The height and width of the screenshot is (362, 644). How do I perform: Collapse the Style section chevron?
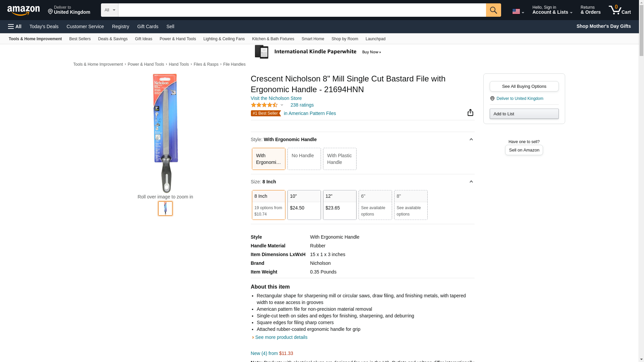pos(471,139)
